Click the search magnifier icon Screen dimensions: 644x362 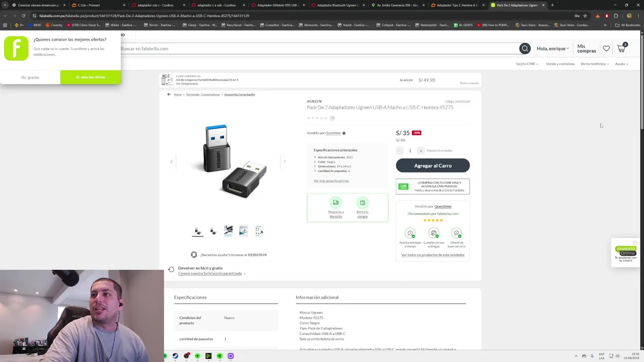click(x=525, y=49)
